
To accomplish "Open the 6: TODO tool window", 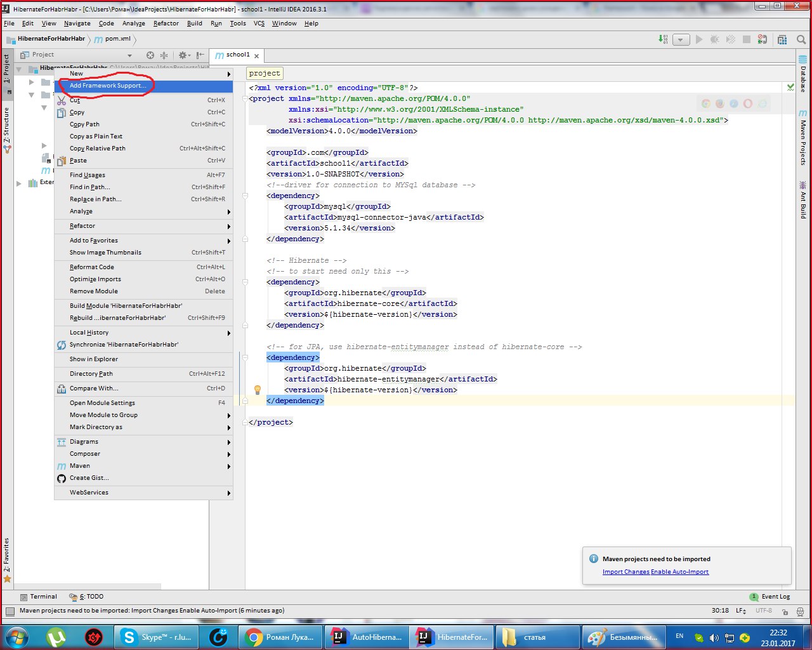I will [87, 597].
